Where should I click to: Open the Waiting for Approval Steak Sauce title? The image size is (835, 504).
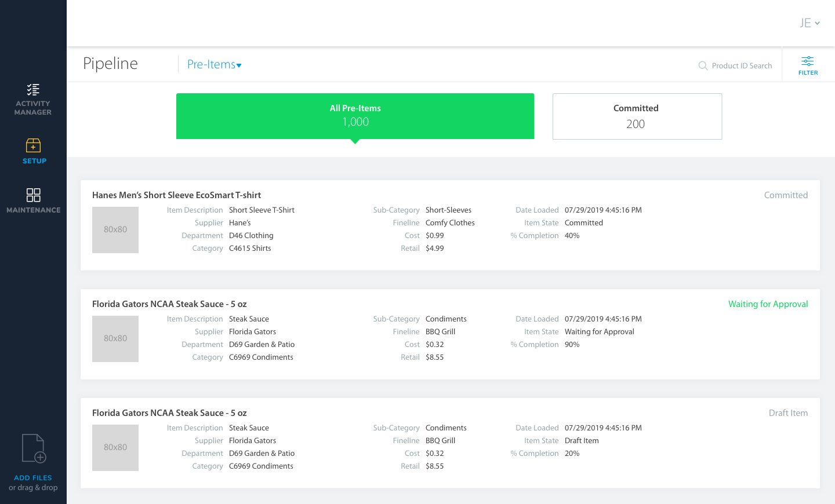point(169,304)
